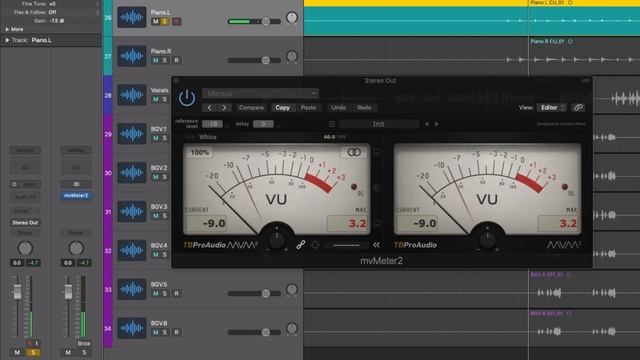Open the mvMeter2 preset menu hamburger icon
640x360 pixels.
pyautogui.click(x=332, y=124)
